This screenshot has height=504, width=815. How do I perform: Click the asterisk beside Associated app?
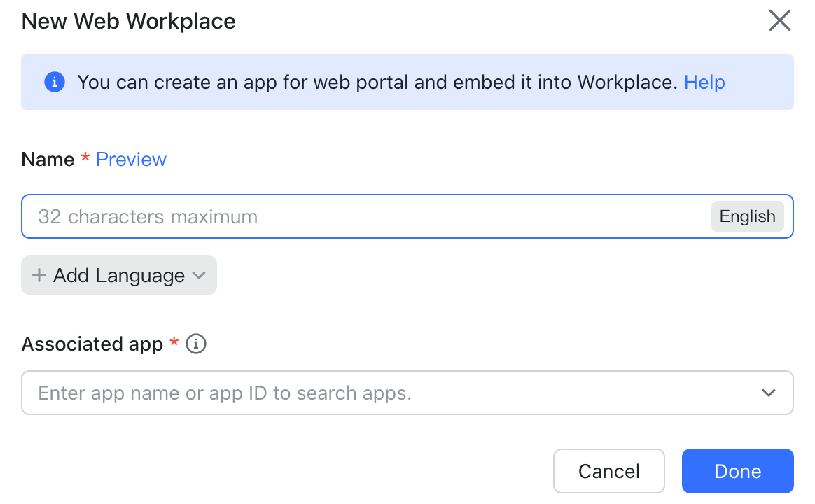click(x=173, y=344)
